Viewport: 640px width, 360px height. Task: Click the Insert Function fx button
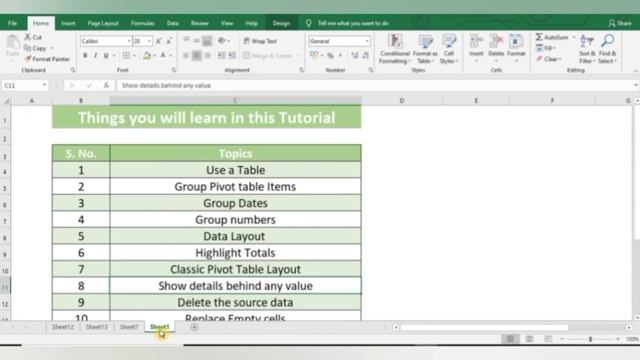coord(106,85)
